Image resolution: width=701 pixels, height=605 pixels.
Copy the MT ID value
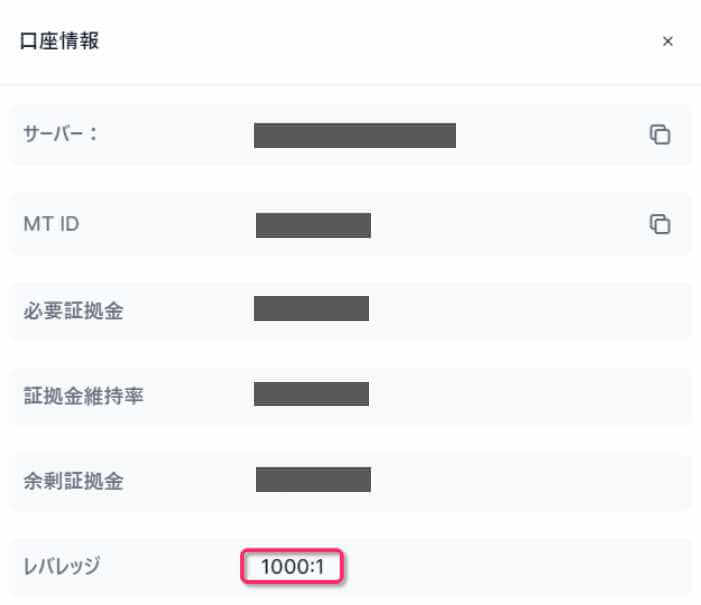[x=659, y=224]
